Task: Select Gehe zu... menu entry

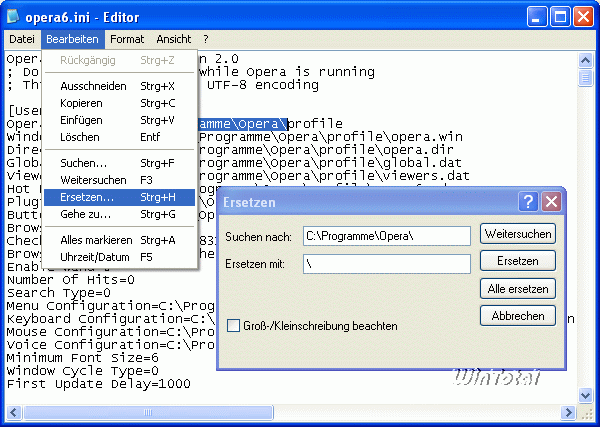Action: click(119, 214)
